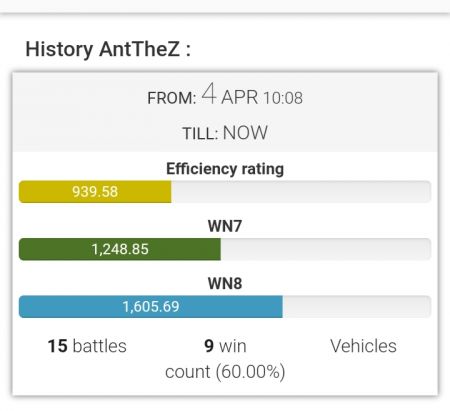Click empty part of WN8 bar
Viewport: 450px width, 411px height.
[x=357, y=306]
